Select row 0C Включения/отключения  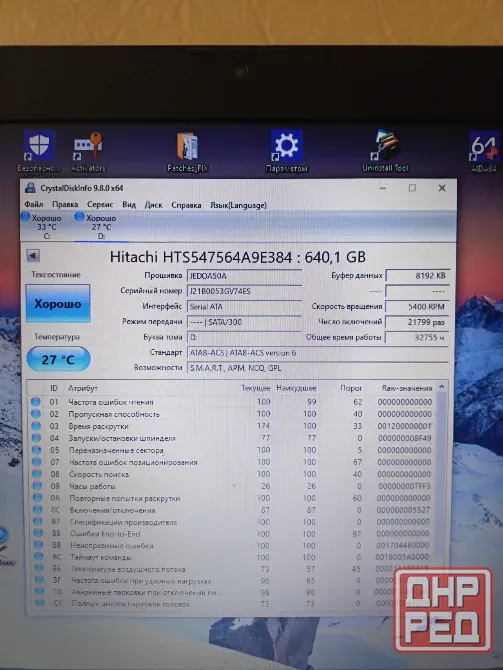232,510
